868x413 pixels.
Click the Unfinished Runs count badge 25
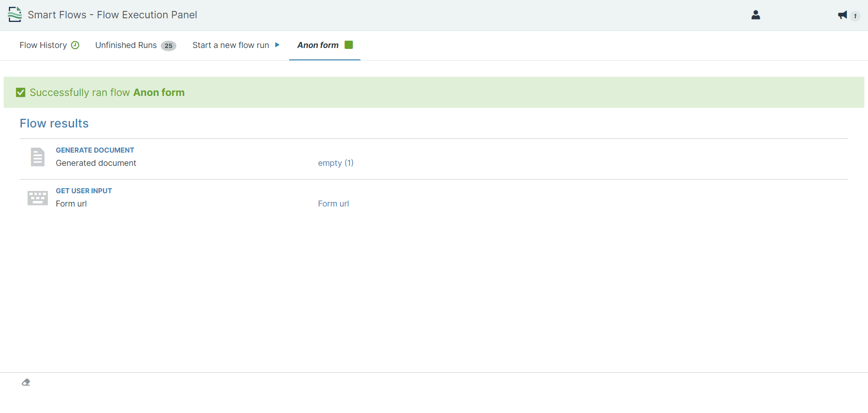pyautogui.click(x=169, y=46)
